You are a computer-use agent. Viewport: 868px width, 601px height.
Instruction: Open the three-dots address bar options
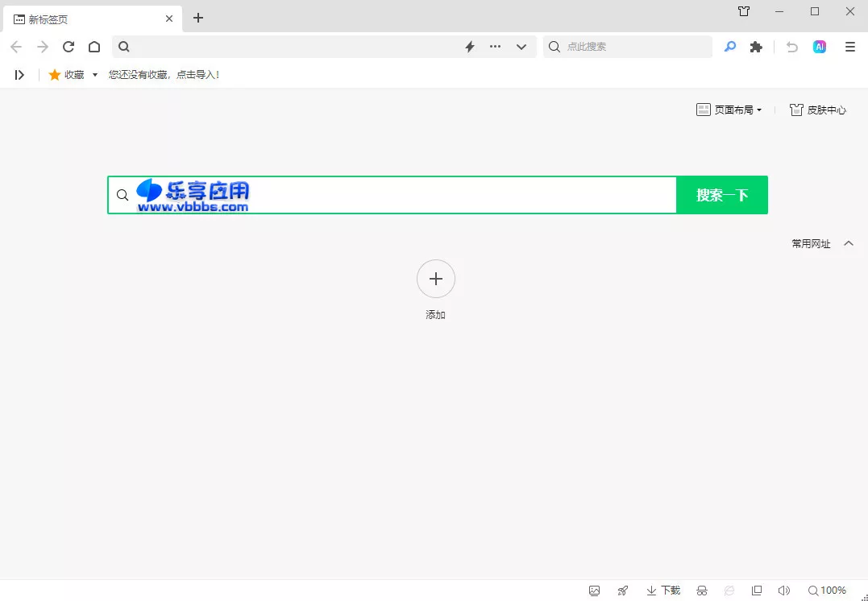pyautogui.click(x=496, y=47)
